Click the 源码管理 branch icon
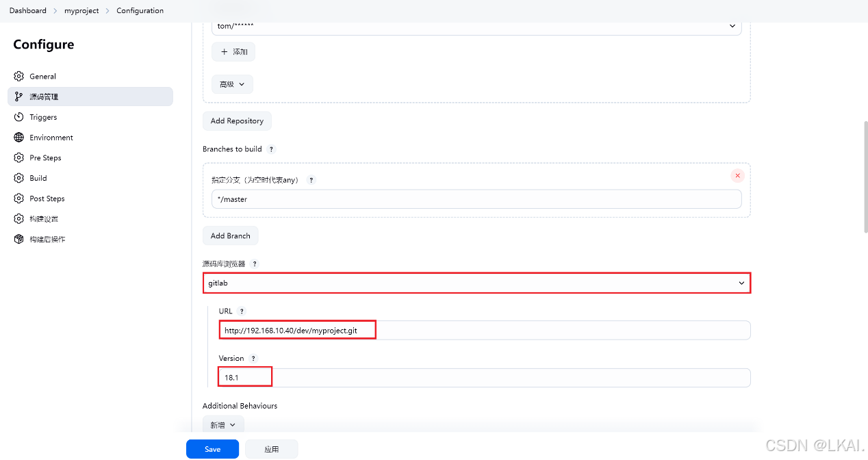Screen dimensions: 868x460 click(x=18, y=97)
